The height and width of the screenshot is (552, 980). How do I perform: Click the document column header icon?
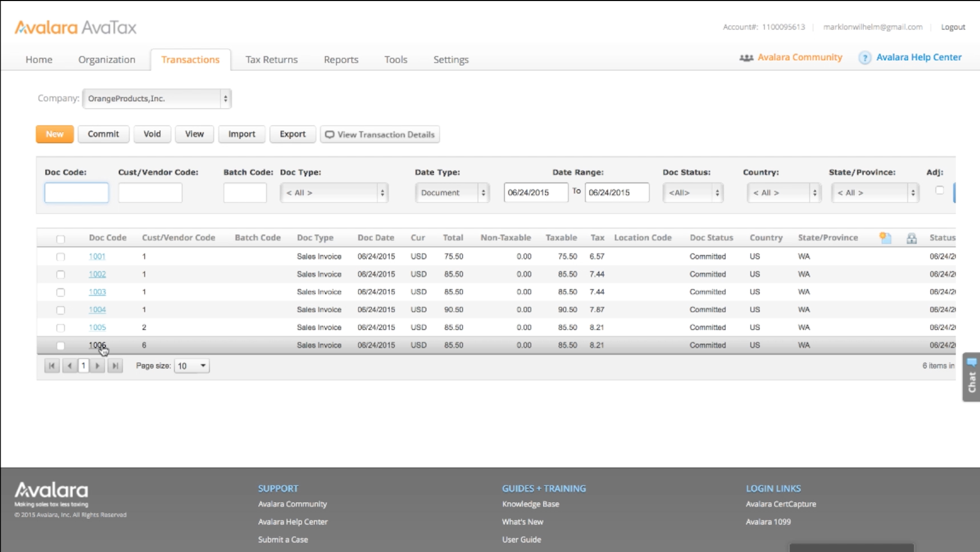click(885, 238)
